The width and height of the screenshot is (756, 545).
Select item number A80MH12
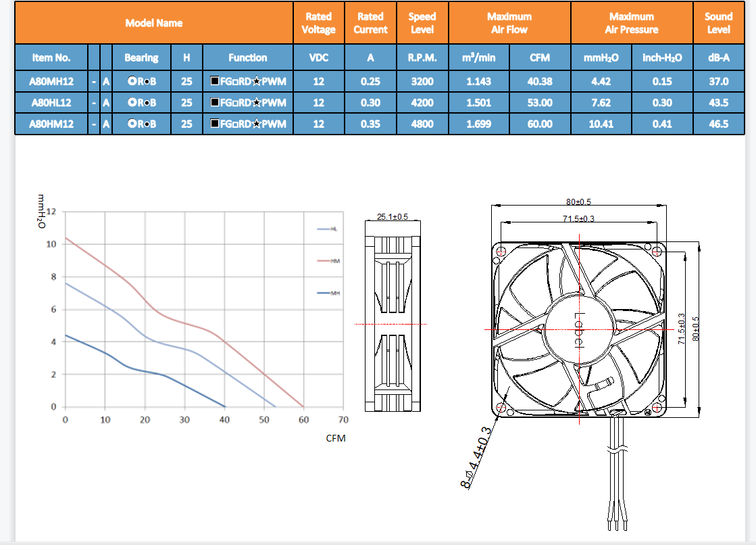pos(51,82)
